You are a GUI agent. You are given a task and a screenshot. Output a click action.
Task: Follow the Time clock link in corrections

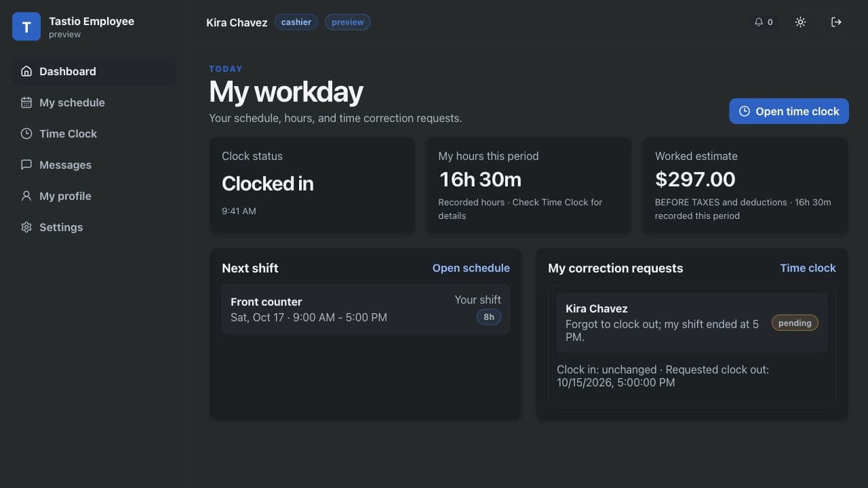pyautogui.click(x=808, y=268)
